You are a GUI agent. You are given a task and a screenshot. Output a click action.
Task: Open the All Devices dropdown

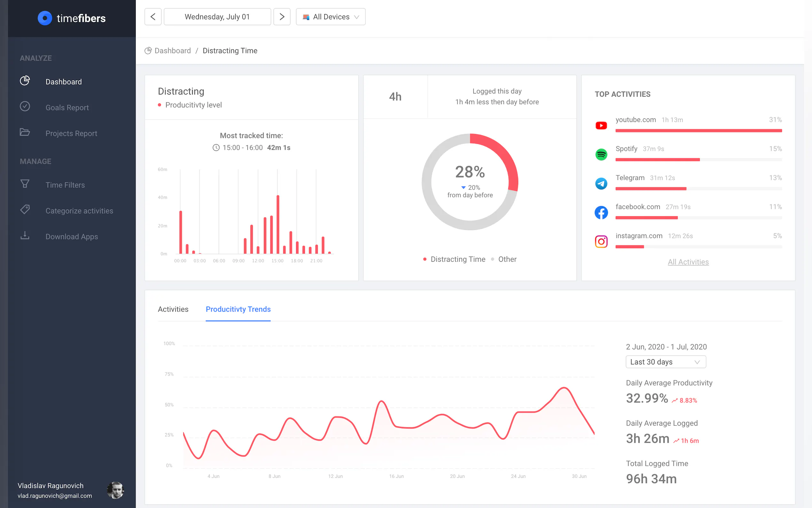(x=331, y=17)
